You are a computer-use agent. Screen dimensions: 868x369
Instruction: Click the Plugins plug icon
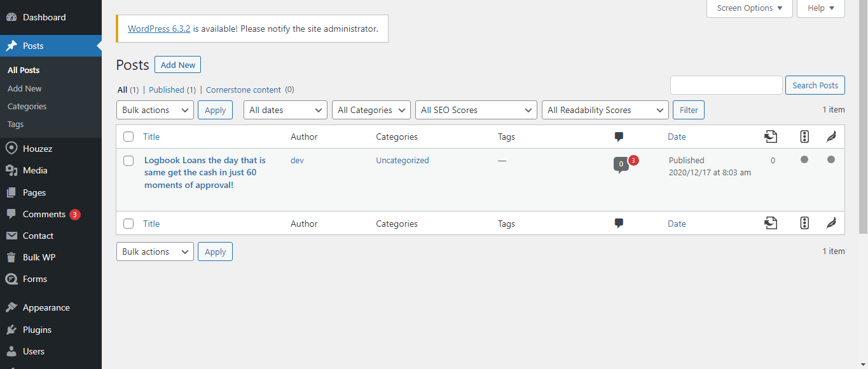[11, 330]
